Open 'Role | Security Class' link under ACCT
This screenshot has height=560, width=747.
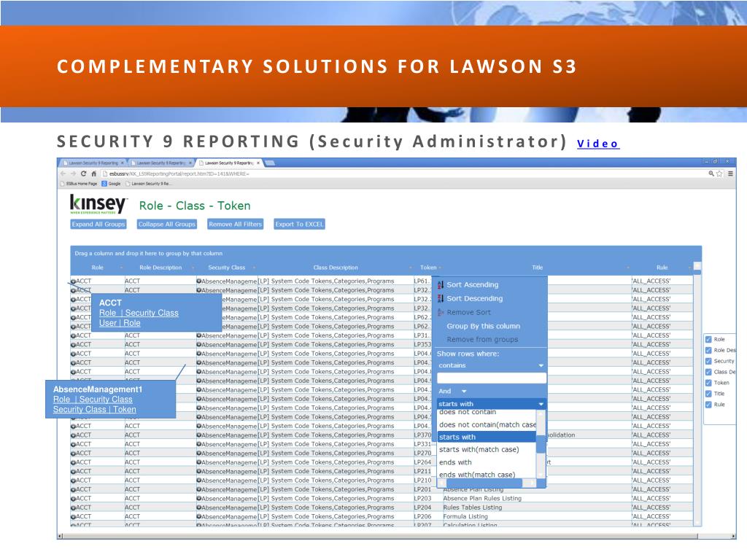139,313
